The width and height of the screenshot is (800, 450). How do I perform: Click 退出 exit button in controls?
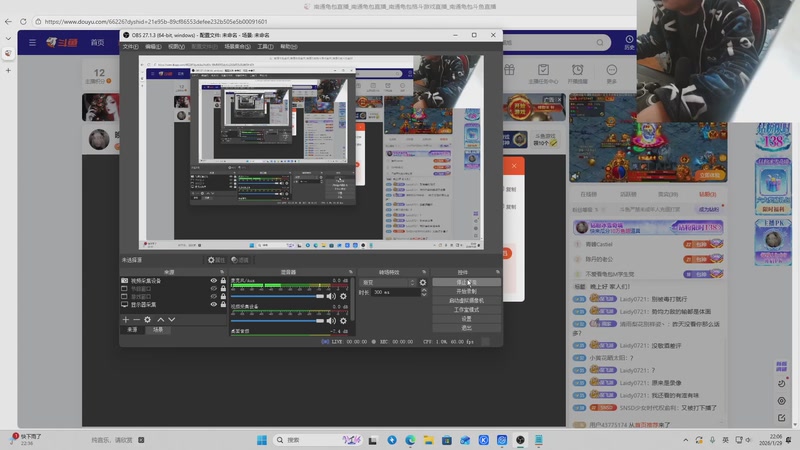tap(466, 328)
